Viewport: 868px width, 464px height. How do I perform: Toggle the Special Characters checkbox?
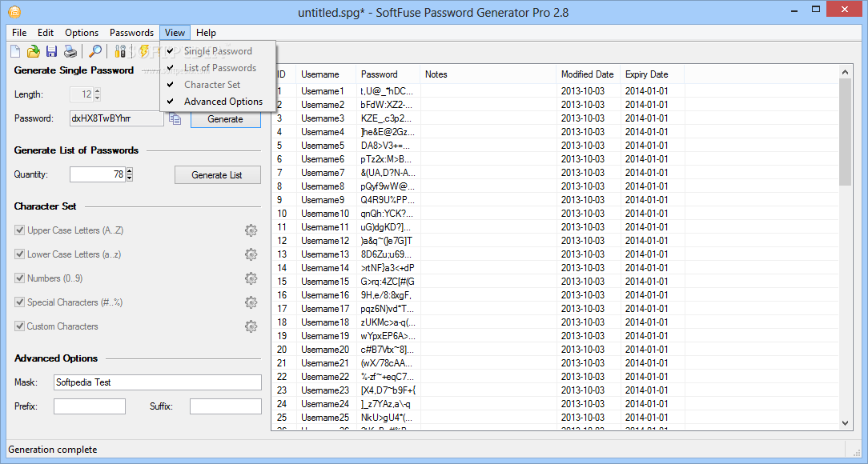20,302
